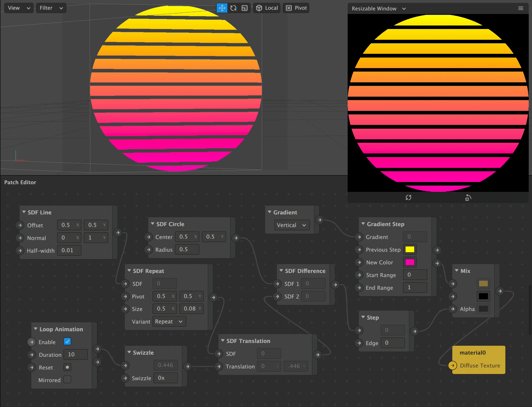532x407 pixels.
Task: Click the Reset pulse radio in Loop Animation
Action: click(x=67, y=367)
